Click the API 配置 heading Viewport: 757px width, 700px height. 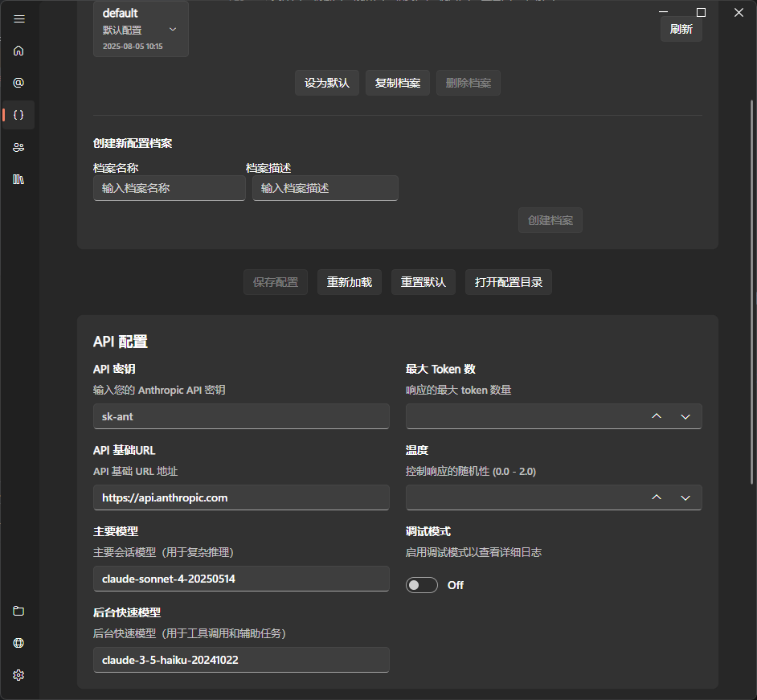coord(121,342)
